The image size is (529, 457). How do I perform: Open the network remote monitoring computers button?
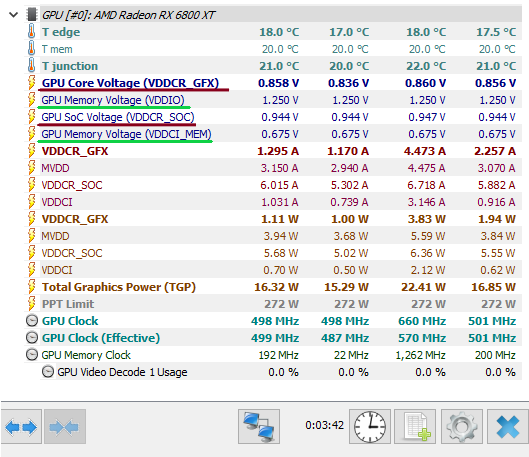(259, 427)
